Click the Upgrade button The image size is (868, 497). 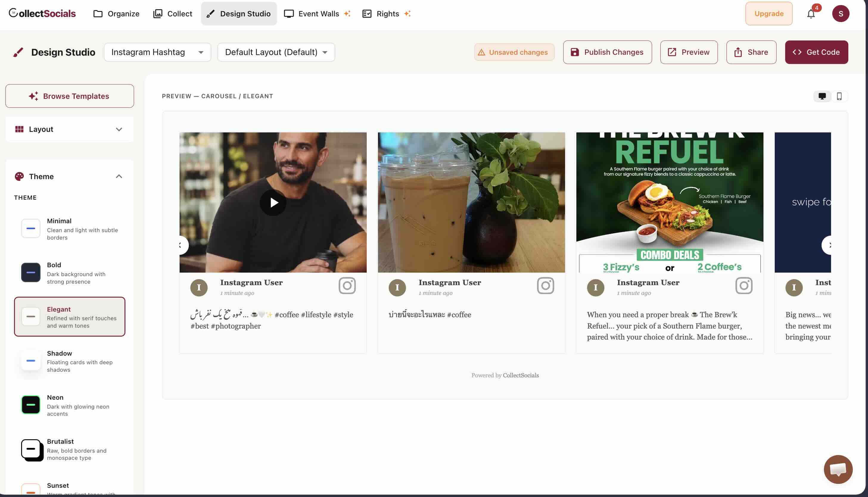[769, 14]
